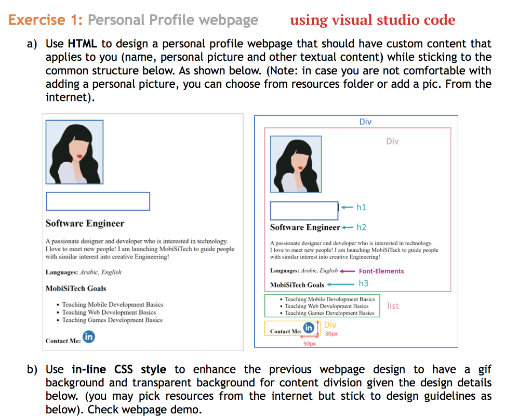Click the blue Div label at the top
This screenshot has height=416, width=532.
[365, 122]
